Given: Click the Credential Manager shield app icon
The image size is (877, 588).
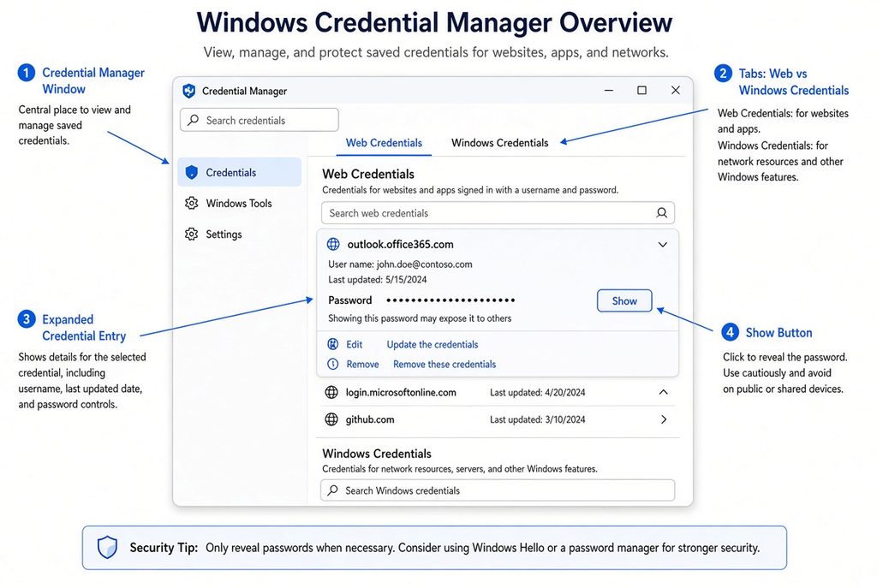Looking at the screenshot, I should [189, 91].
